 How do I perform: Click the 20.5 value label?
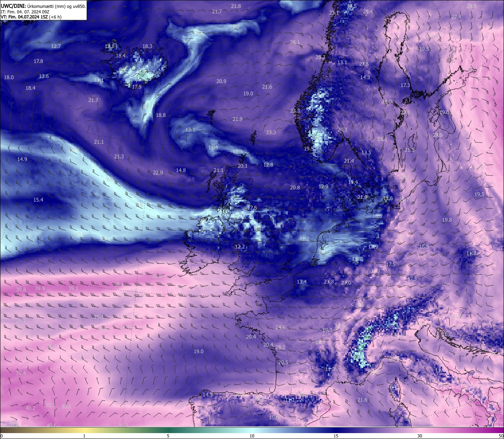coord(283,362)
